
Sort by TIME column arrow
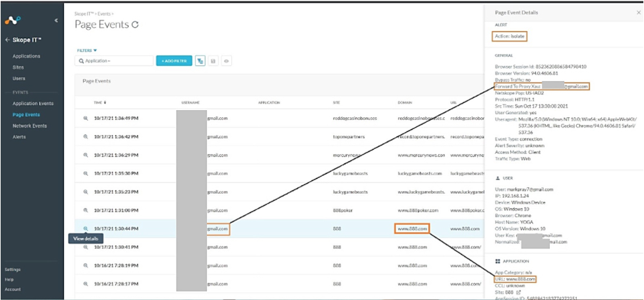coord(106,102)
